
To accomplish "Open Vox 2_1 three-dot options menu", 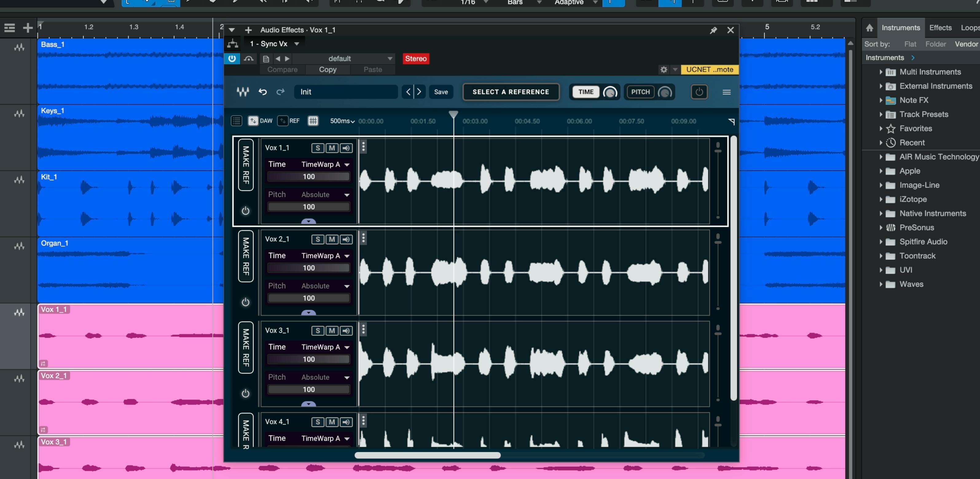I will coord(363,238).
